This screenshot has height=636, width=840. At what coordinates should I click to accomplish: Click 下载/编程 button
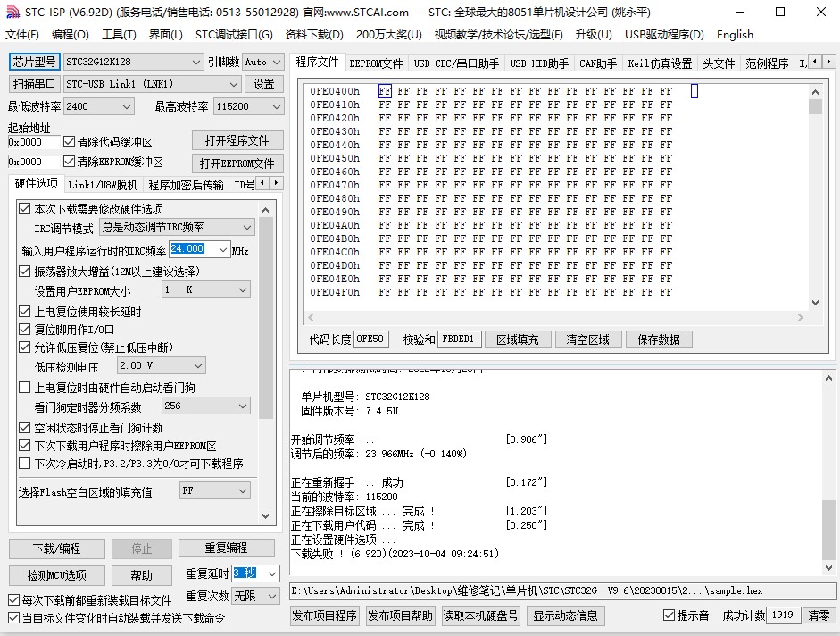[x=57, y=548]
